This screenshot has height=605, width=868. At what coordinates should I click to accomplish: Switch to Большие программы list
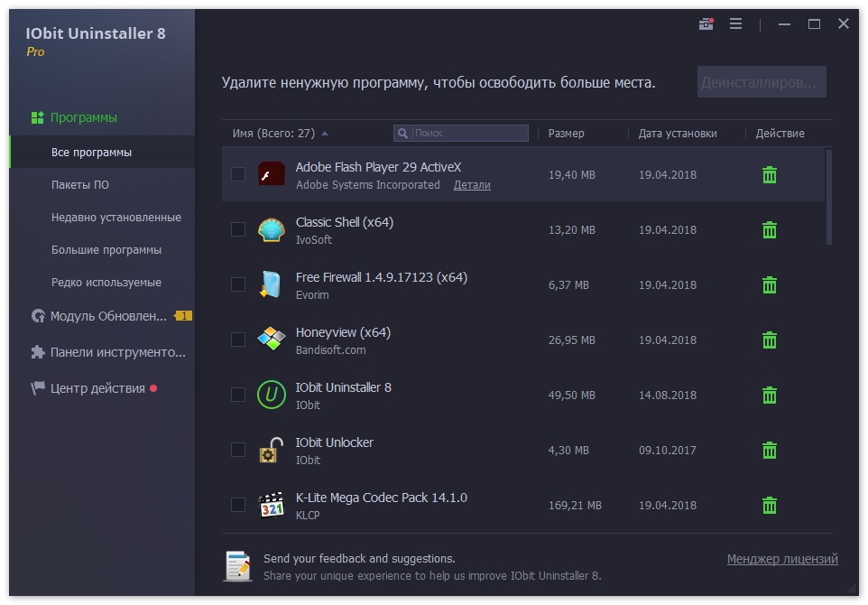click(106, 250)
